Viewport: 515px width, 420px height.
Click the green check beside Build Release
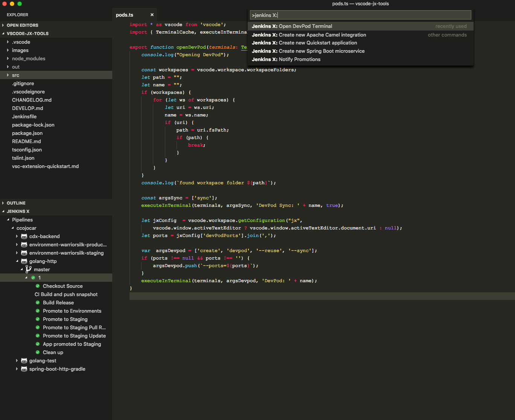click(x=38, y=302)
